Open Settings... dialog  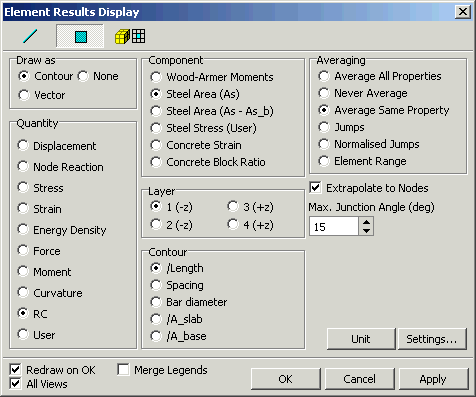432,339
